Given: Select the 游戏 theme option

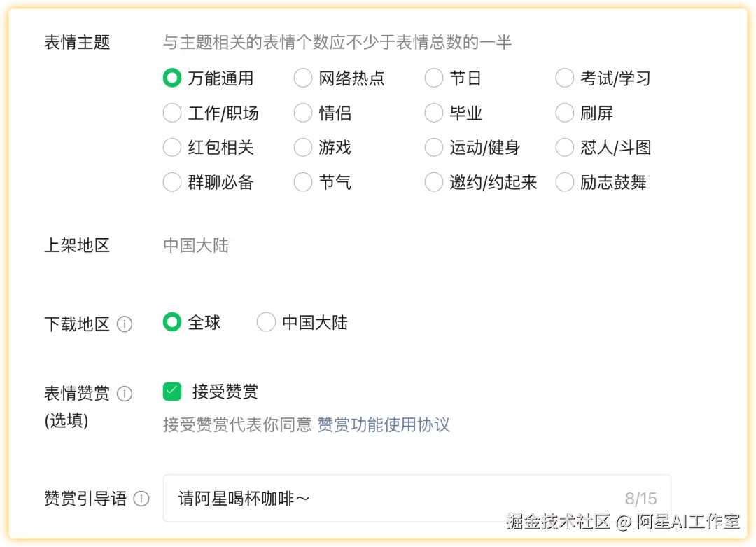Looking at the screenshot, I should coord(302,148).
